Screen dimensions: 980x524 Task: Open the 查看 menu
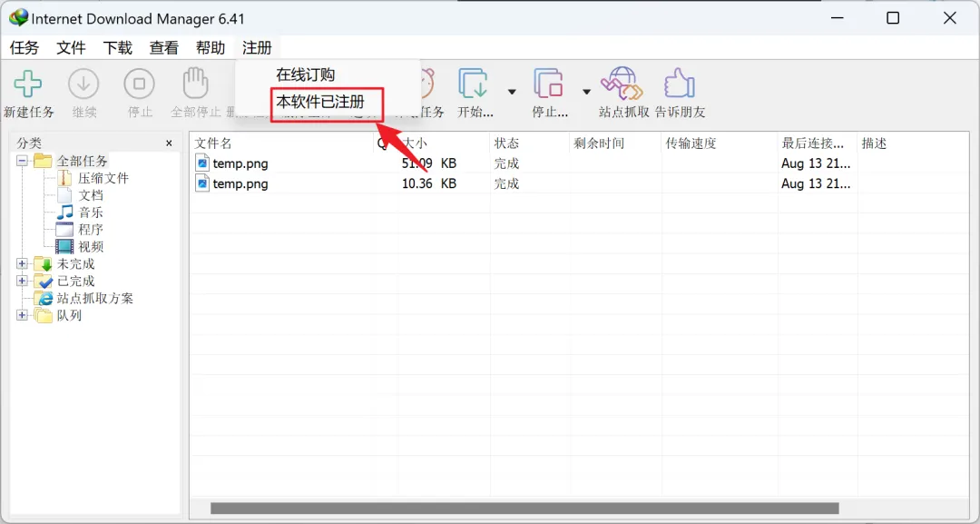(163, 47)
